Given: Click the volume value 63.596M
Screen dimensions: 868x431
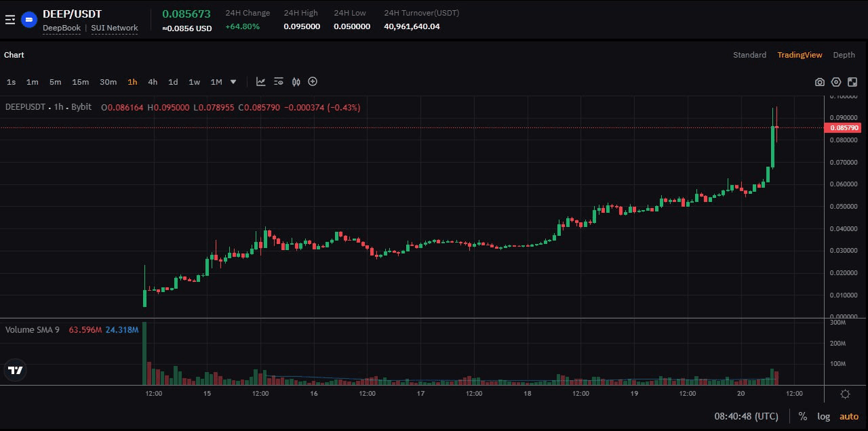Looking at the screenshot, I should click(x=85, y=329).
